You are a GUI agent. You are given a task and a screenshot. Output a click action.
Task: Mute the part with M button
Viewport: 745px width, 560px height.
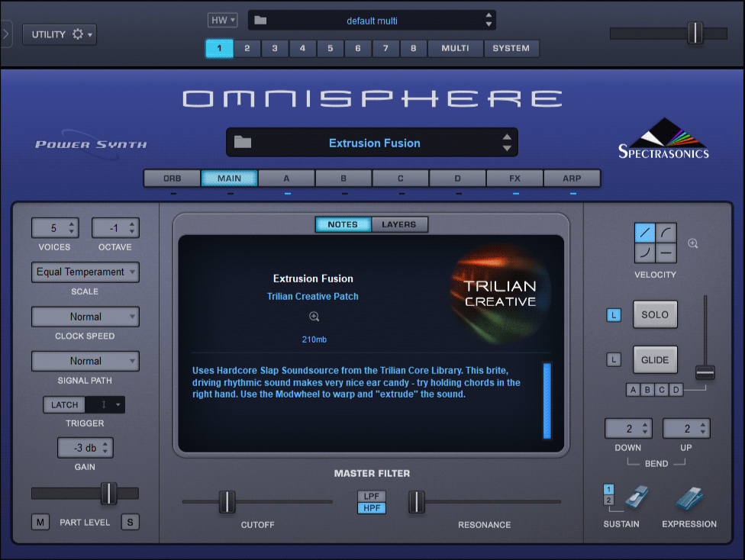pyautogui.click(x=40, y=522)
